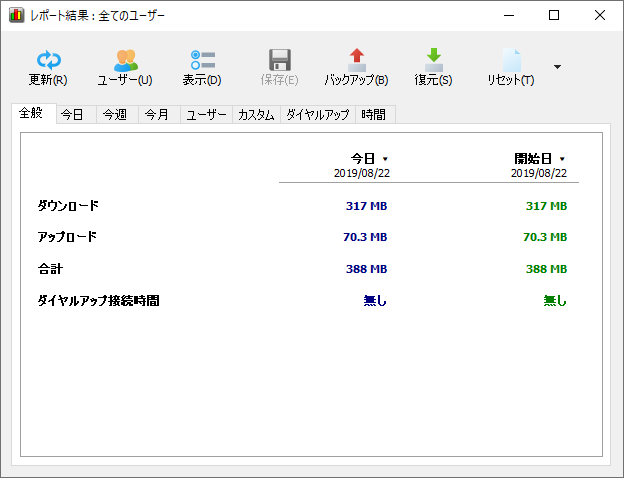
Task: Switch to the 今週 tab
Action: click(115, 115)
